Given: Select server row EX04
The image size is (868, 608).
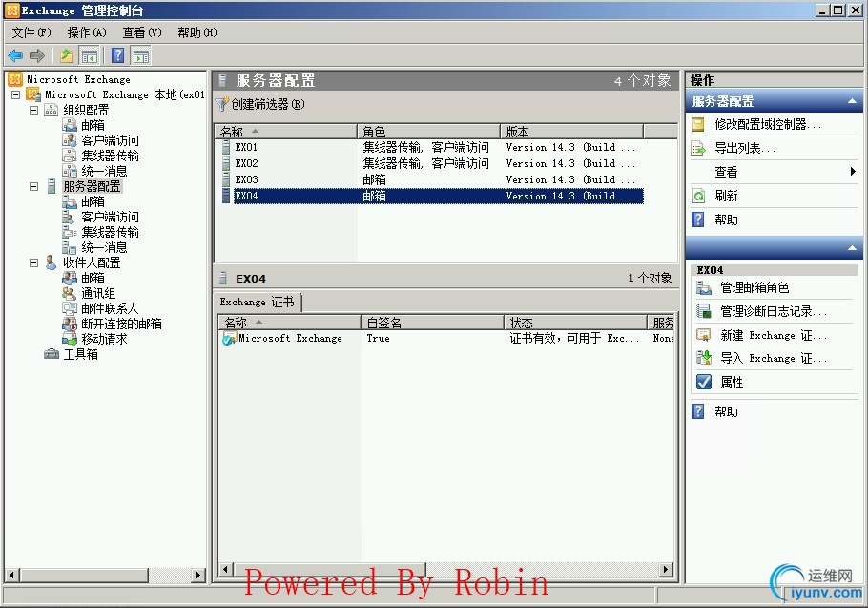Looking at the screenshot, I should 432,196.
